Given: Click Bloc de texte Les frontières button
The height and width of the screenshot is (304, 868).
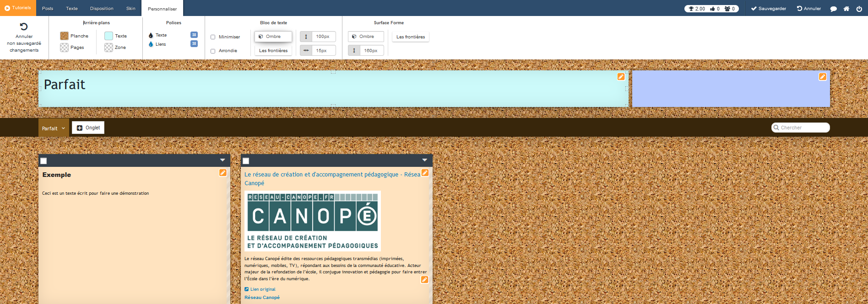Looking at the screenshot, I should point(273,51).
